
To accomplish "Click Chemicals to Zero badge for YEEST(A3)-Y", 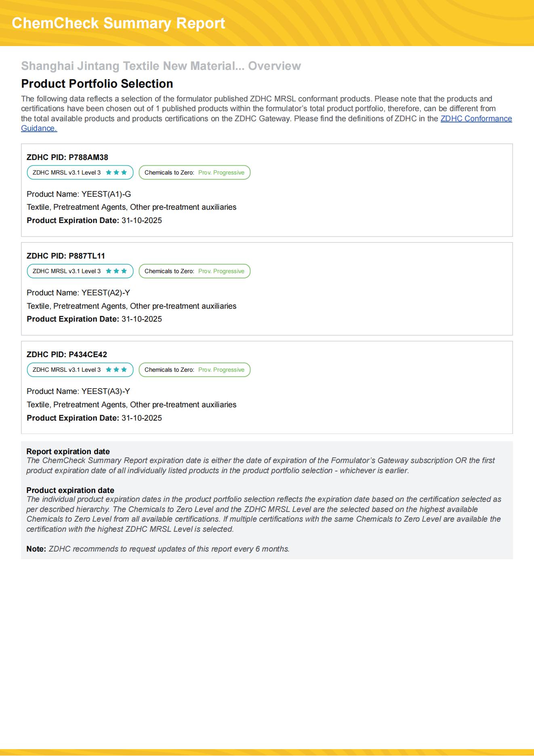I will (x=194, y=370).
